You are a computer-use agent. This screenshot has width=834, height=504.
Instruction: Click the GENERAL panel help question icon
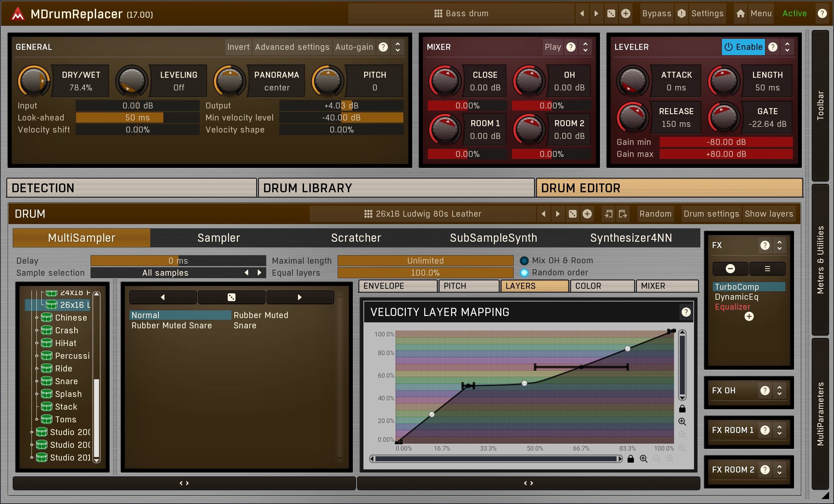(x=383, y=47)
